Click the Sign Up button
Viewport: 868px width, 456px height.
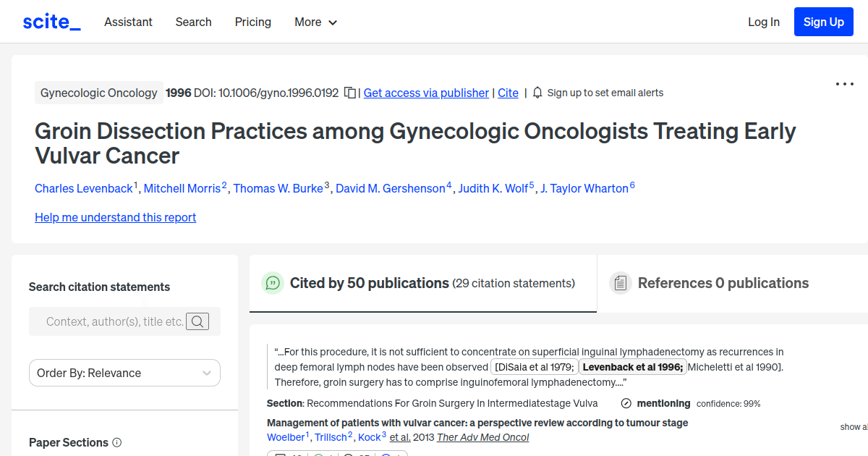point(823,22)
